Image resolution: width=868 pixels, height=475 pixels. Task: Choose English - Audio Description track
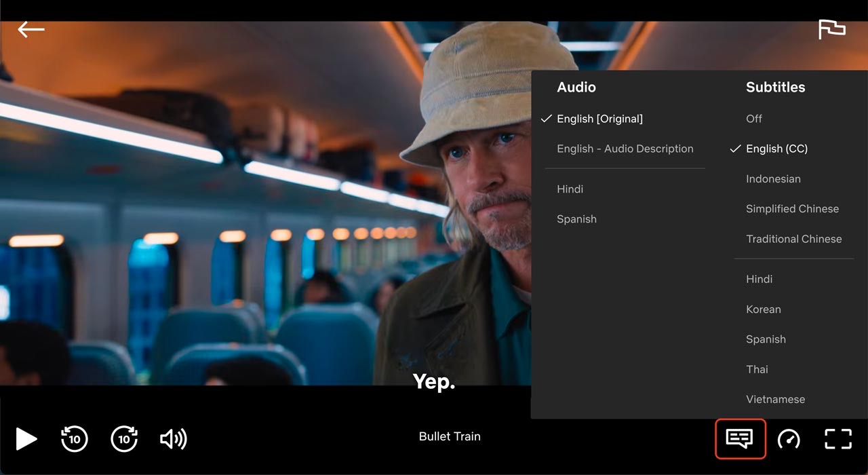click(x=625, y=149)
